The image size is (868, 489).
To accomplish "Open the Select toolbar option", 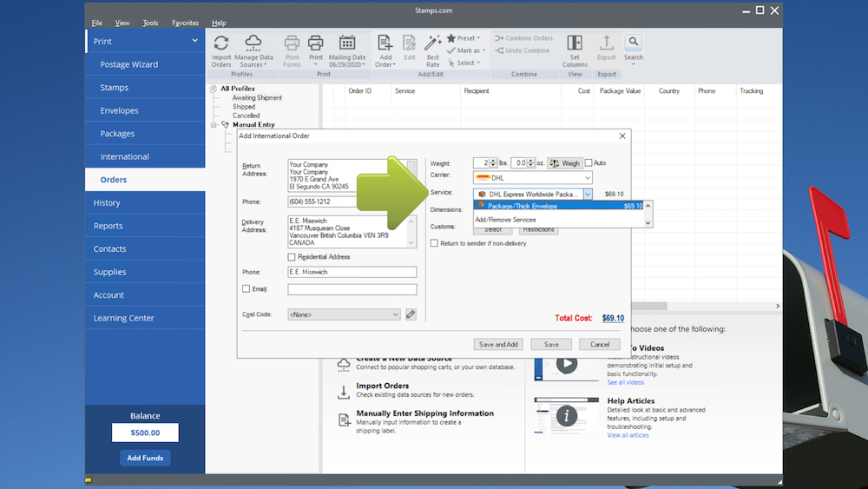I will [464, 63].
